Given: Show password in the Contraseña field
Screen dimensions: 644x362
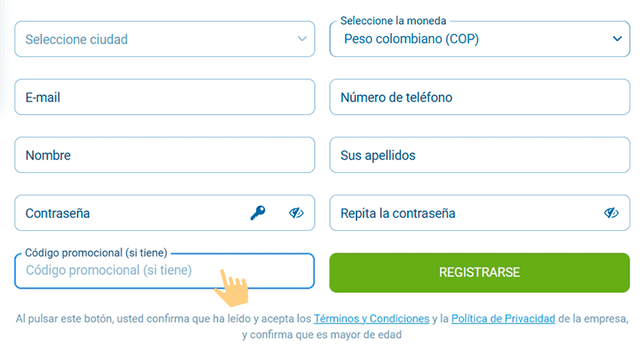Looking at the screenshot, I should [296, 213].
